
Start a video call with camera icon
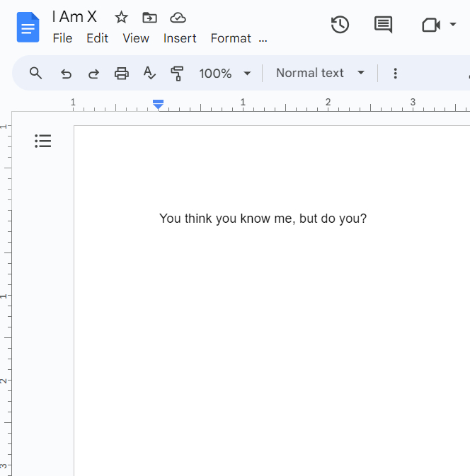pyautogui.click(x=430, y=25)
